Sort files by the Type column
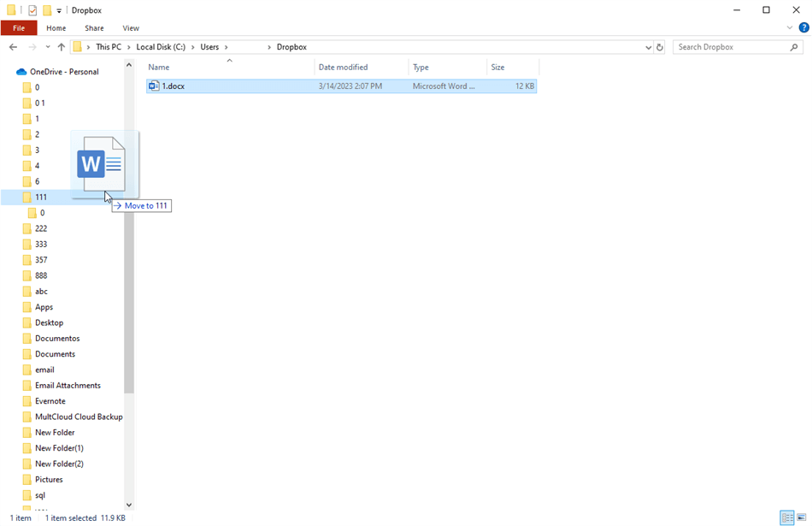Viewport: 812px width, 526px height. pos(447,68)
